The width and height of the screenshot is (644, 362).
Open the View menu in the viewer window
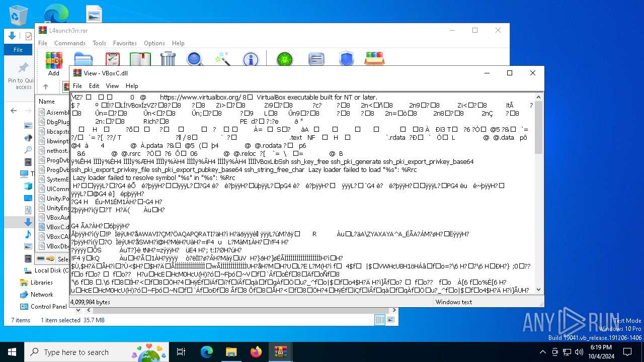tap(112, 86)
